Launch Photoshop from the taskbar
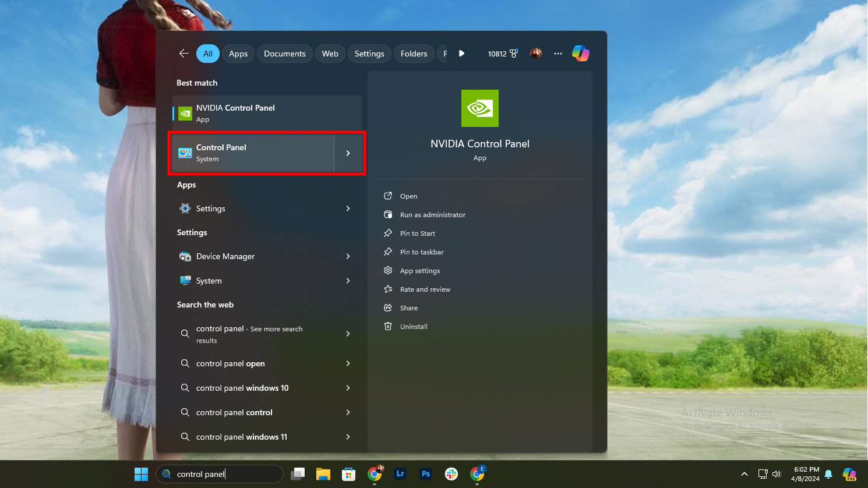This screenshot has height=488, width=868. pyautogui.click(x=426, y=474)
